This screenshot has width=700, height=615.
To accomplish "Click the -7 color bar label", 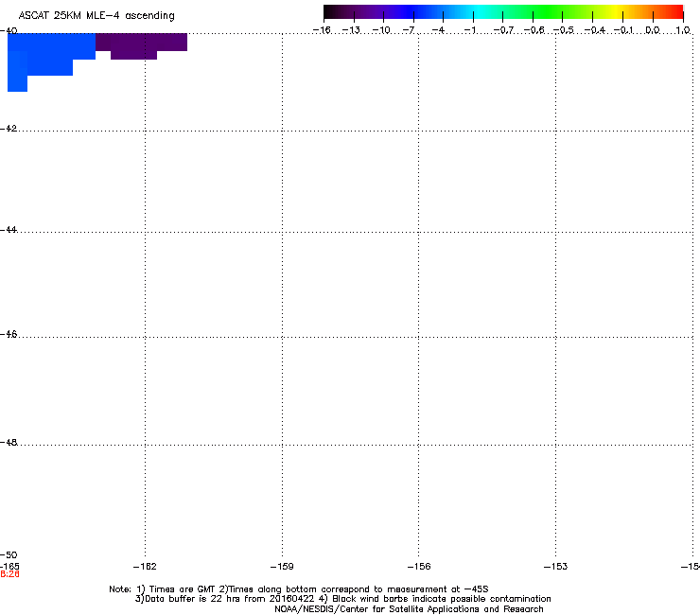I will pyautogui.click(x=409, y=30).
